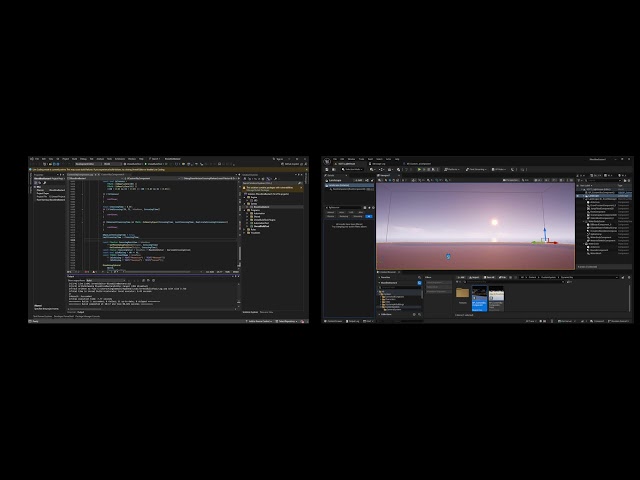Expand Engine folder in Solution Explorer

[244, 198]
